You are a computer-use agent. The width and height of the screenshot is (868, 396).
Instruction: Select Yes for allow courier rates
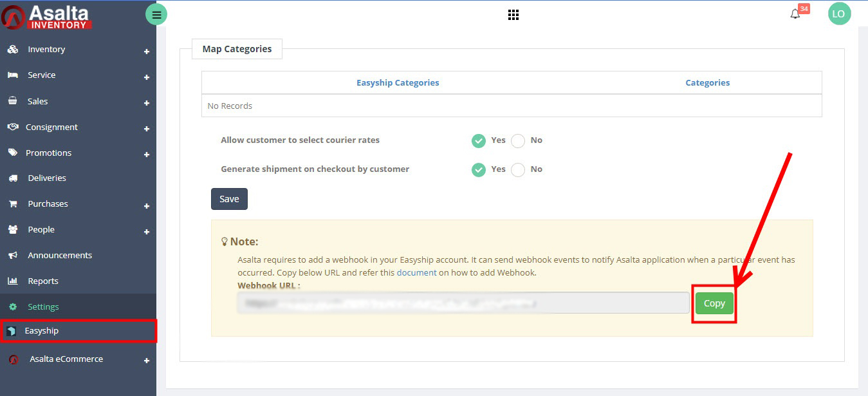[478, 140]
